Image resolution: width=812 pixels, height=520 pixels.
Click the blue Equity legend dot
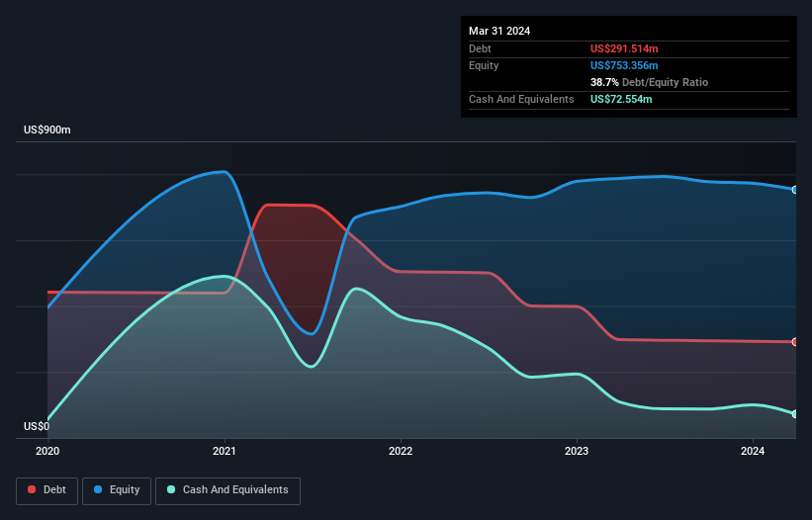98,489
